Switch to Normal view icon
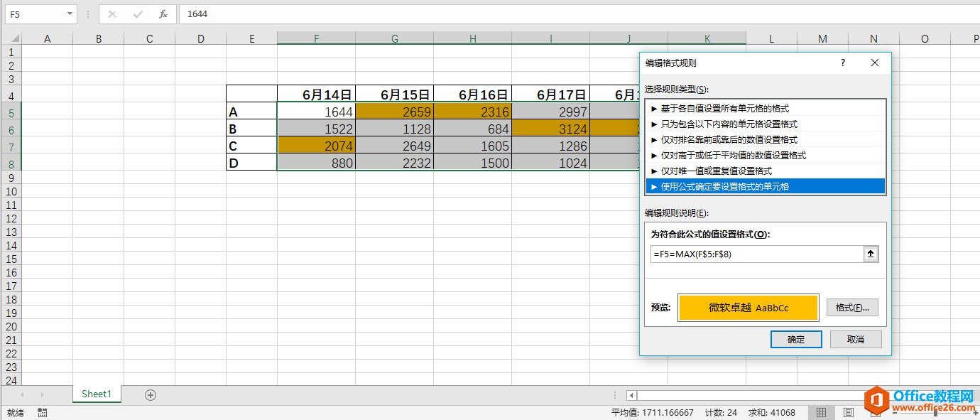The height and width of the screenshot is (420, 980). tap(821, 412)
